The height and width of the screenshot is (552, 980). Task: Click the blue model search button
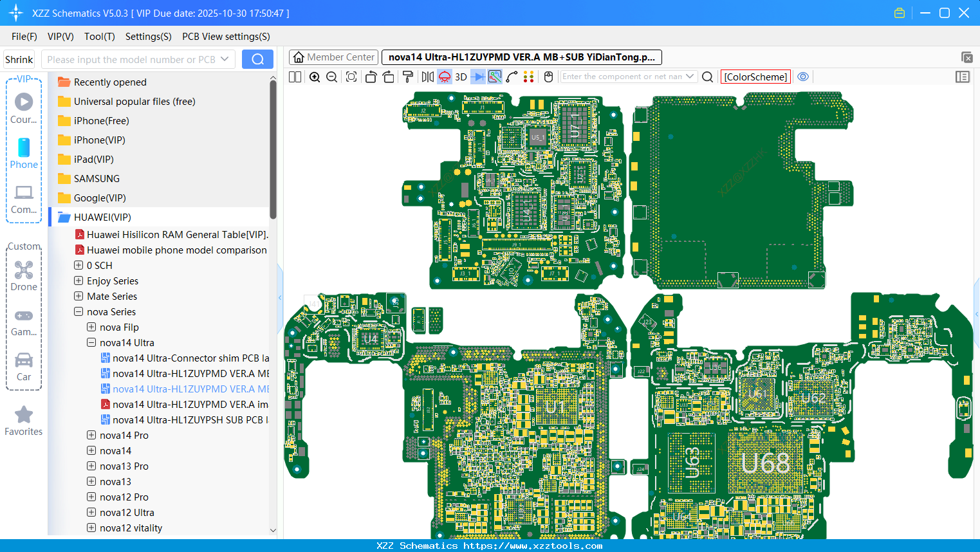click(x=257, y=59)
